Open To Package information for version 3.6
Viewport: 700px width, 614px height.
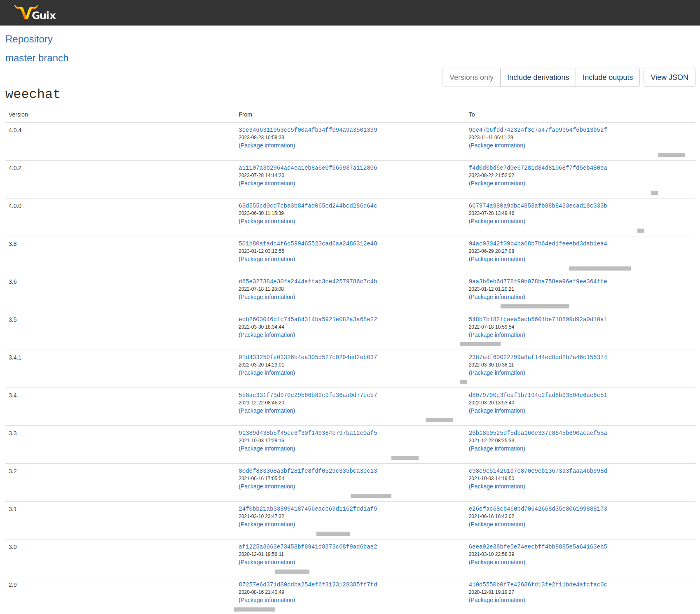pyautogui.click(x=497, y=297)
